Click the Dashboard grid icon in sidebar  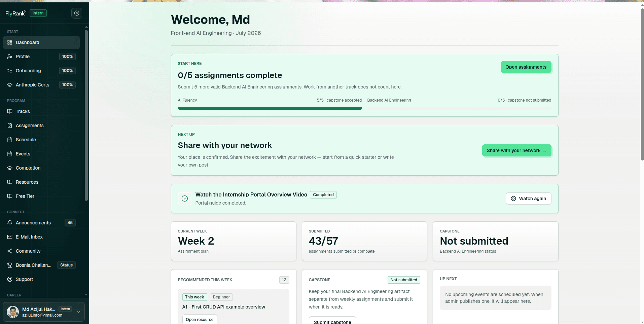click(x=10, y=42)
